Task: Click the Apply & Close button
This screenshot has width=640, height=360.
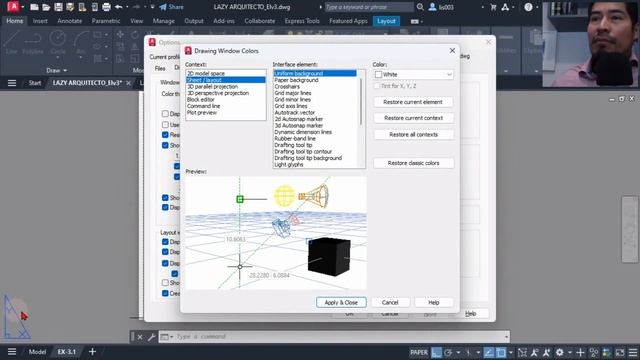Action: 341,302
